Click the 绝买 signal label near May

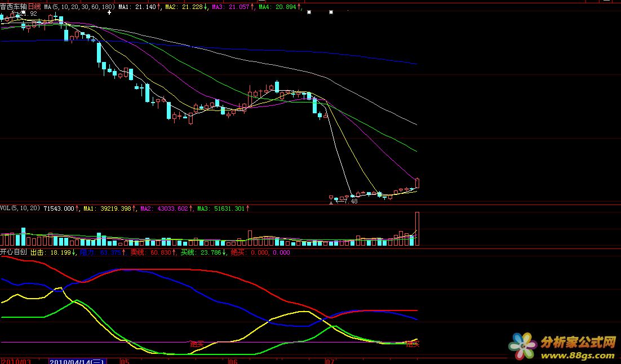click(197, 344)
